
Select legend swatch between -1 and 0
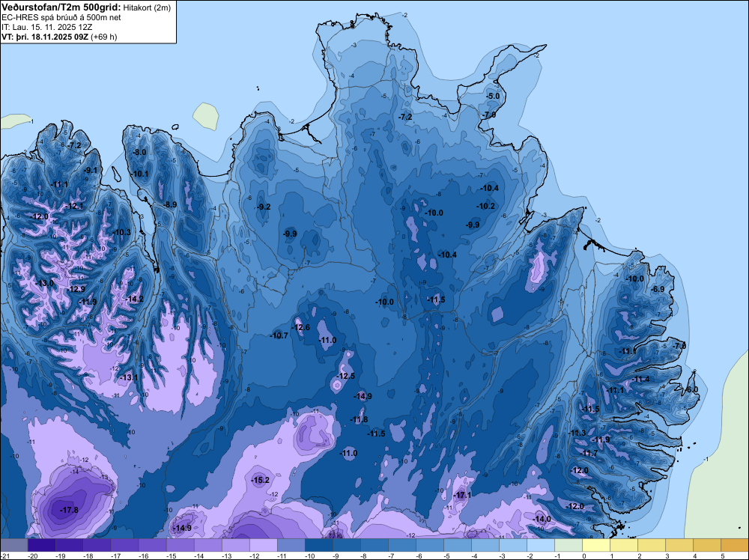(x=568, y=545)
